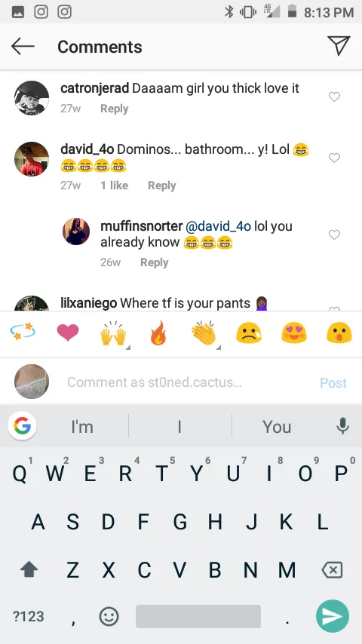Screen dimensions: 362x644
Task: Tap the Post button
Action: pos(333,383)
